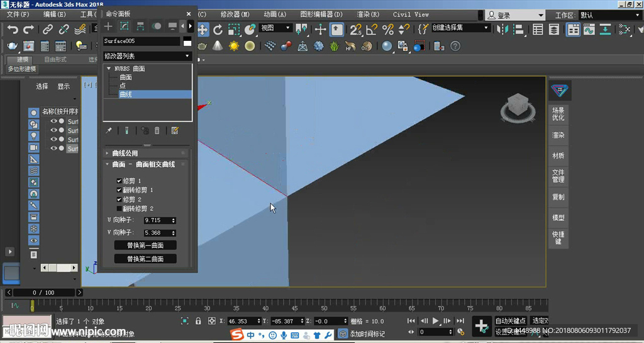
Task: Undo the last action
Action: click(x=13, y=30)
